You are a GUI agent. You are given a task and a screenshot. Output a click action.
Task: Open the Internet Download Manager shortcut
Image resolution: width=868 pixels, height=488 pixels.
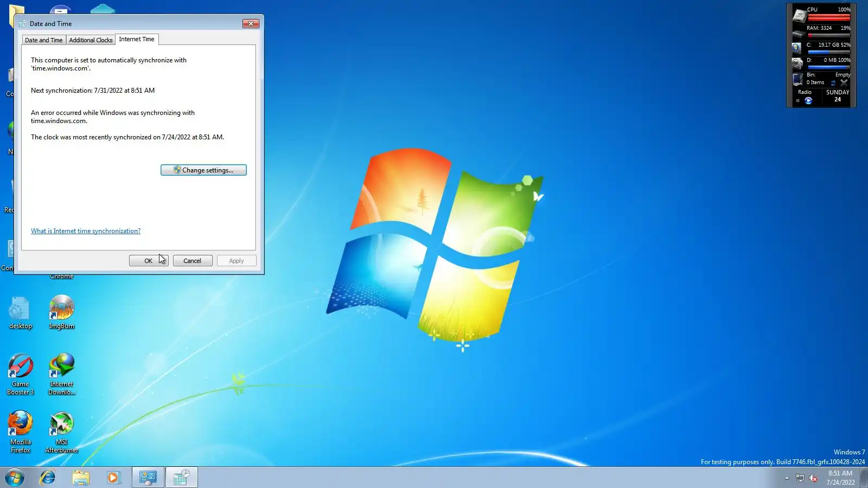62,375
